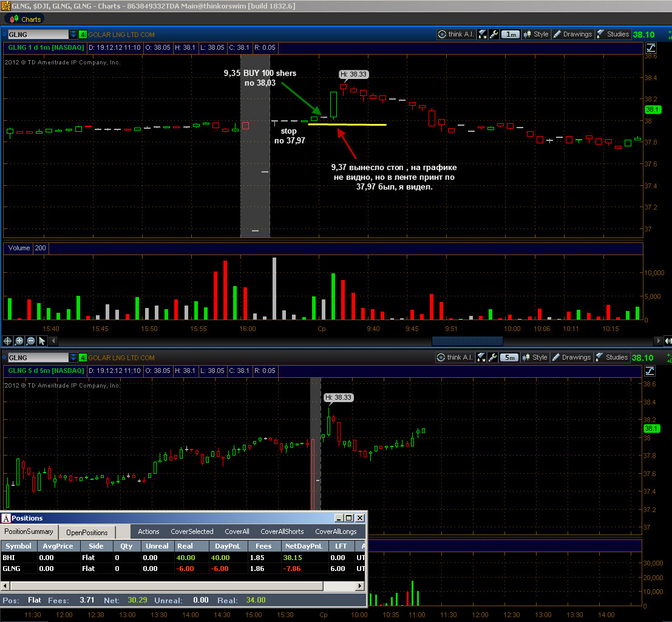Viewport: 672px width, 622px height.
Task: Open chart settings wrench in the bottom chart
Action: point(492,357)
